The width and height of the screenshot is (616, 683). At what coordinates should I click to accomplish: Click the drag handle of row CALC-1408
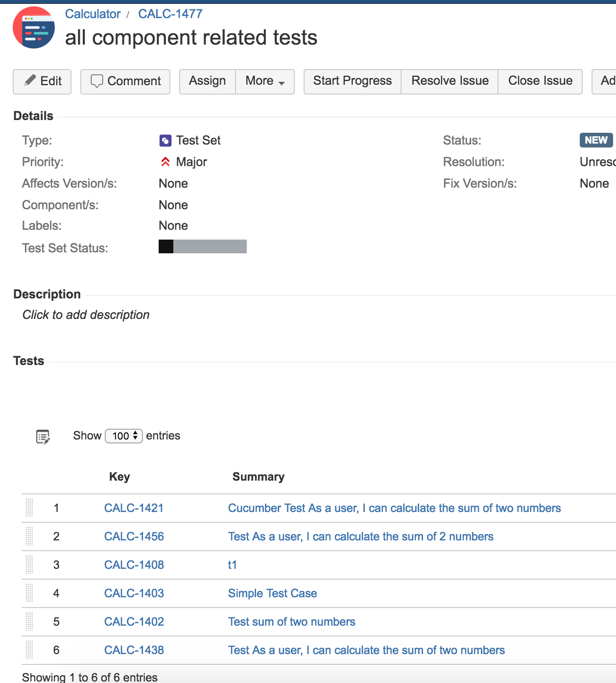(29, 565)
